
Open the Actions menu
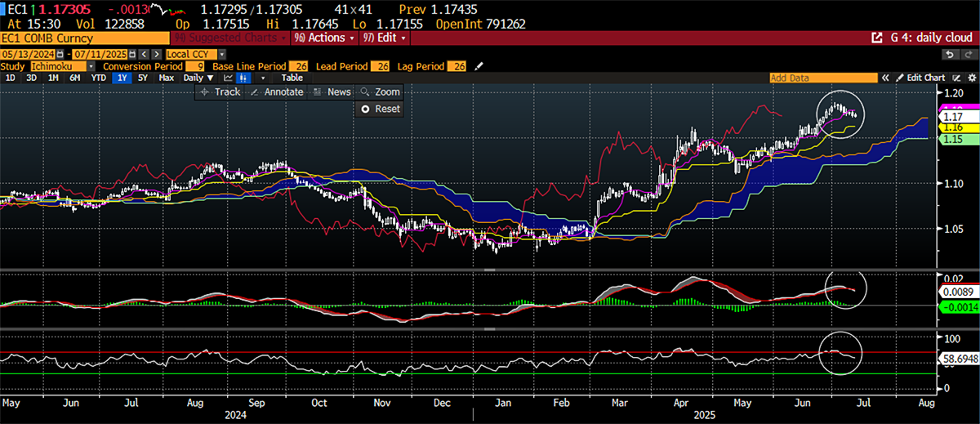[x=324, y=38]
